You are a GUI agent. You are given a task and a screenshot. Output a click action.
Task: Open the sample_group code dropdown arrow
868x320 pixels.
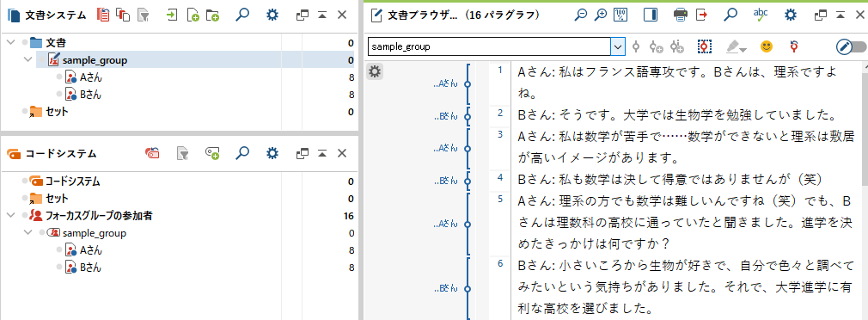[x=618, y=47]
